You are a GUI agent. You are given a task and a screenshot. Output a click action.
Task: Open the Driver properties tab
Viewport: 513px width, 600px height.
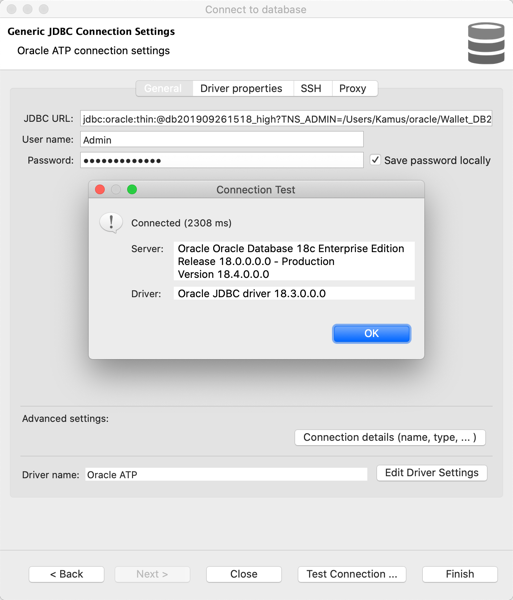pos(241,88)
